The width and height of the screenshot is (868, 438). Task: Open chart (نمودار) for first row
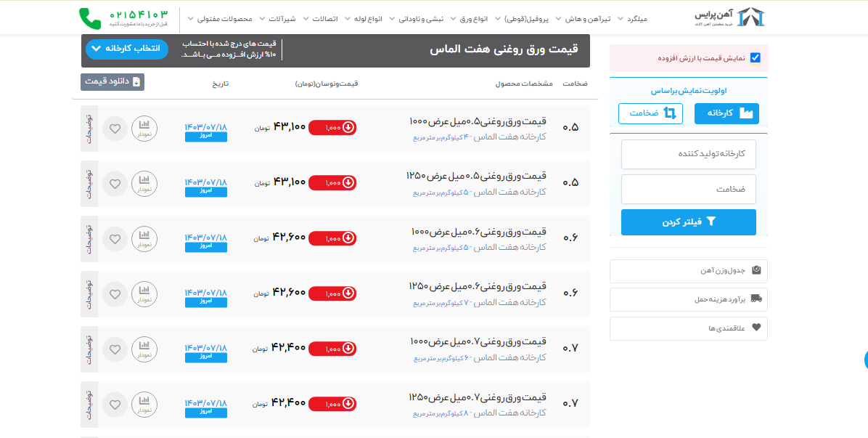[144, 129]
